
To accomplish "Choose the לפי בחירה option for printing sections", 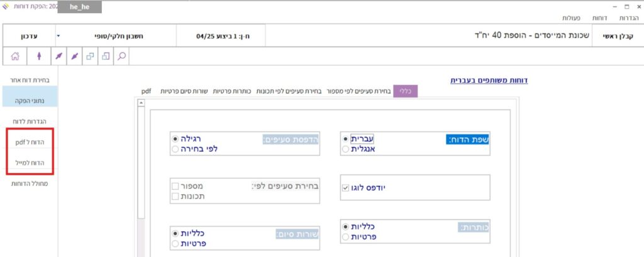I will pyautogui.click(x=175, y=150).
